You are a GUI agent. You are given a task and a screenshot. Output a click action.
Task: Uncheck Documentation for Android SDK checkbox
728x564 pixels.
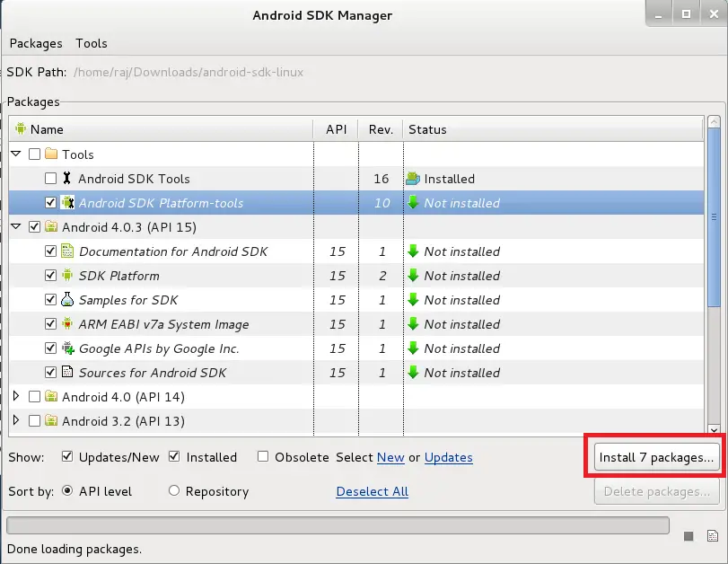point(50,251)
